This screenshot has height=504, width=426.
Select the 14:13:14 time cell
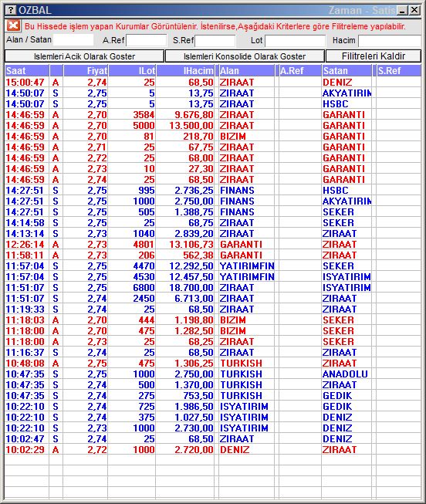25,234
